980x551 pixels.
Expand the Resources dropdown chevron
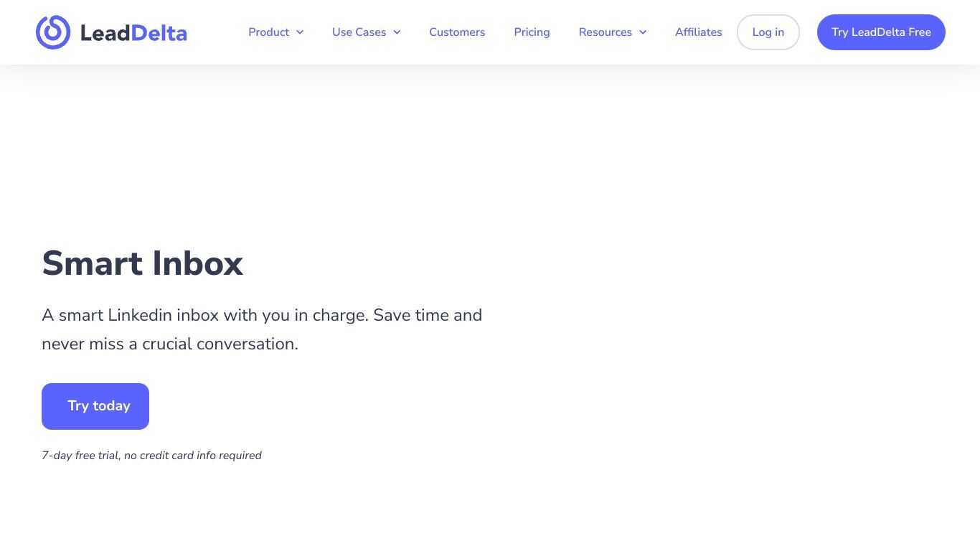(643, 32)
